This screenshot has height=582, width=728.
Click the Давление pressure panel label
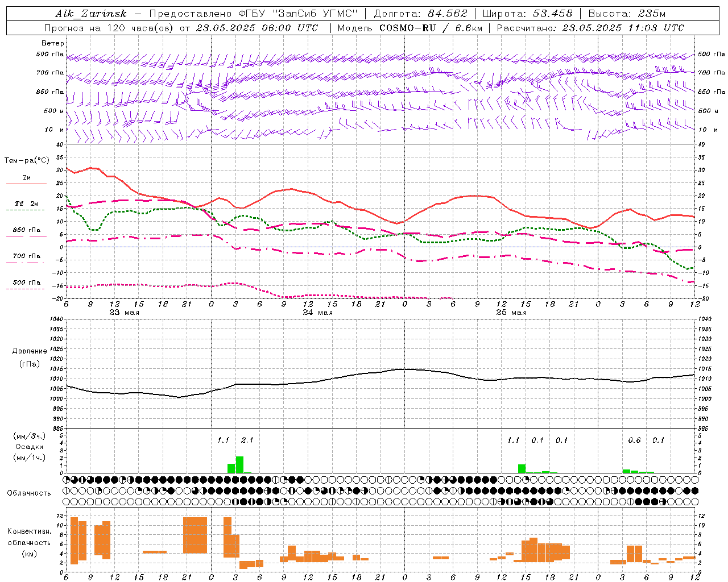point(30,351)
